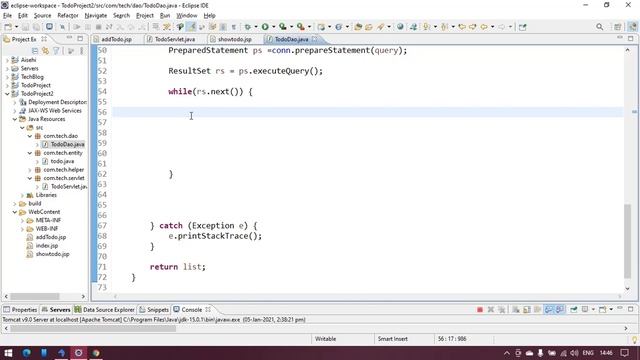
Task: Expand the Libraries node
Action: pyautogui.click(x=22, y=195)
